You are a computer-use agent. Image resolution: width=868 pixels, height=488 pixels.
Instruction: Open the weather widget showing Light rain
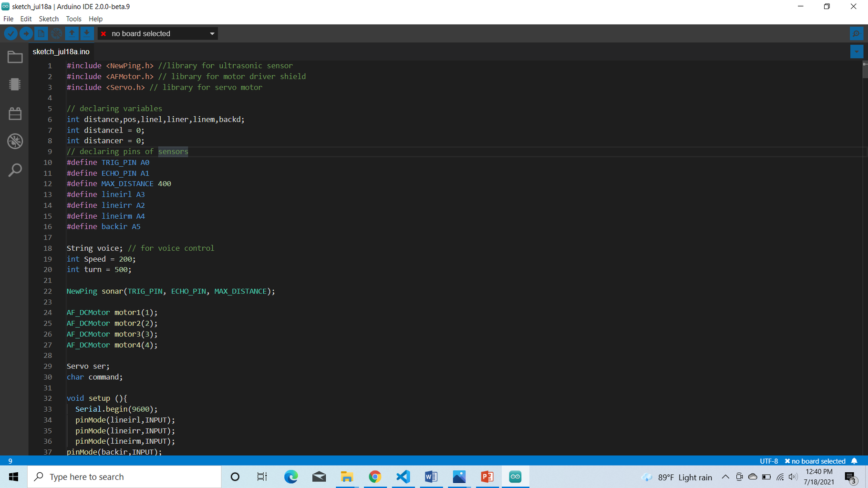(x=677, y=477)
